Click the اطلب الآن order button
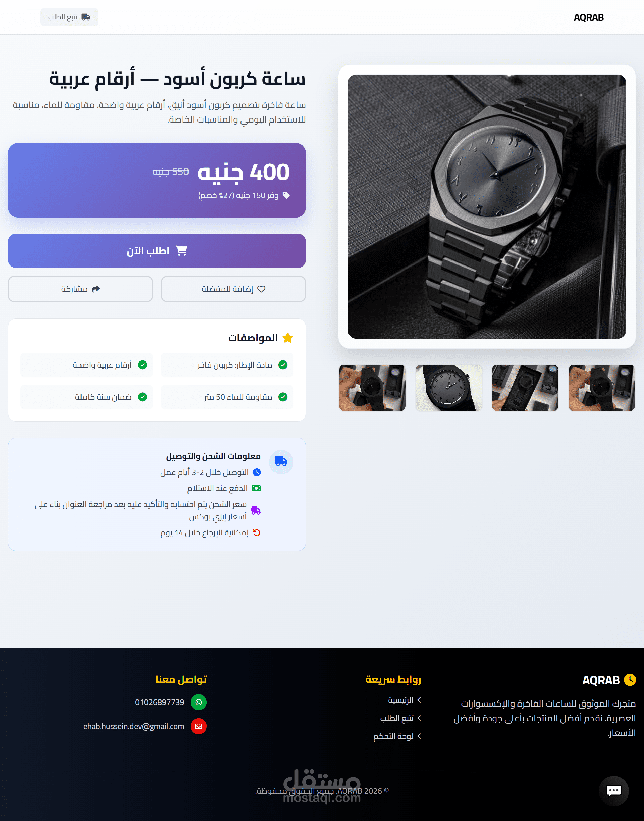The height and width of the screenshot is (821, 644). coord(157,251)
